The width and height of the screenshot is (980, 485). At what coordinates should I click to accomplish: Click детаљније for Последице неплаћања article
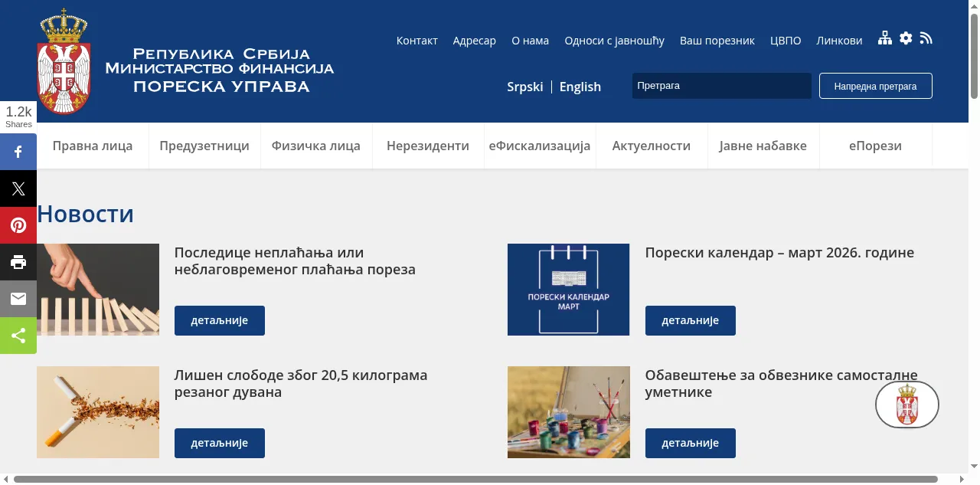(220, 320)
